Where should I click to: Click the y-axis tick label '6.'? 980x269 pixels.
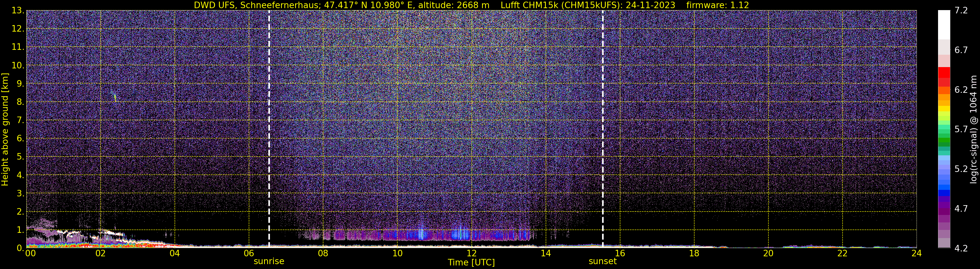click(20, 139)
